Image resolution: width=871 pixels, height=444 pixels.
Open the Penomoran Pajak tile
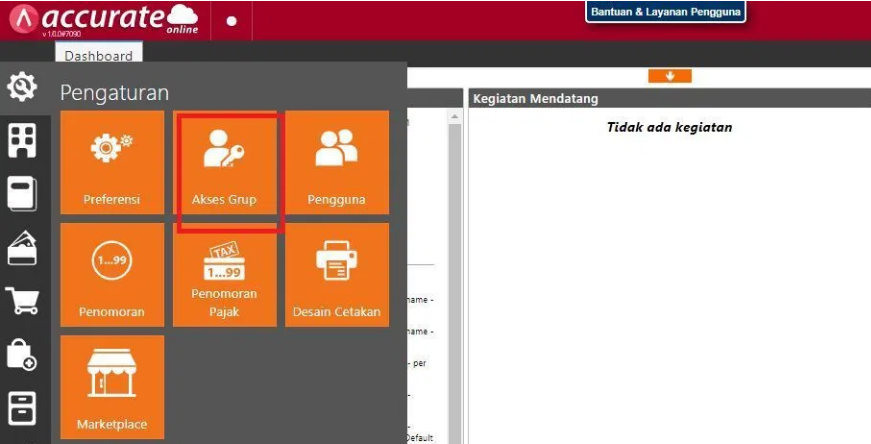point(224,274)
